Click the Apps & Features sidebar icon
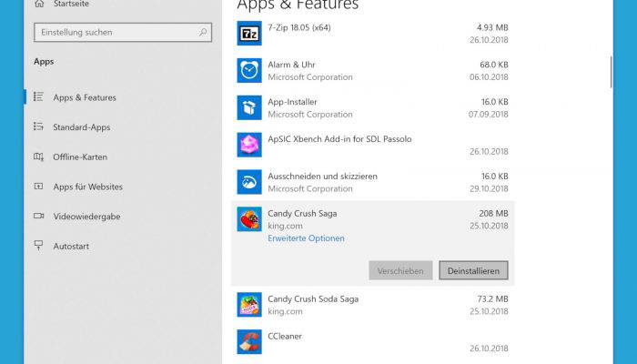Viewport: 637px width, 364px height. pyautogui.click(x=38, y=96)
